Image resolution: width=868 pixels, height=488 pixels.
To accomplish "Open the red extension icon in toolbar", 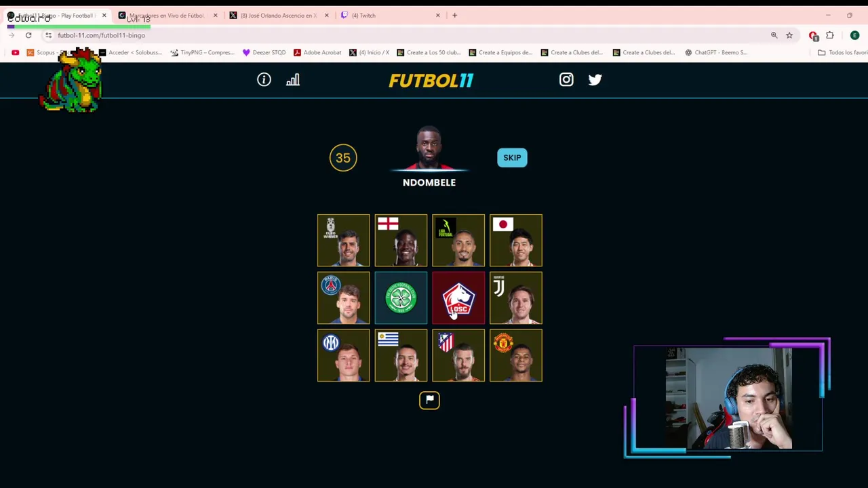I will pyautogui.click(x=813, y=35).
